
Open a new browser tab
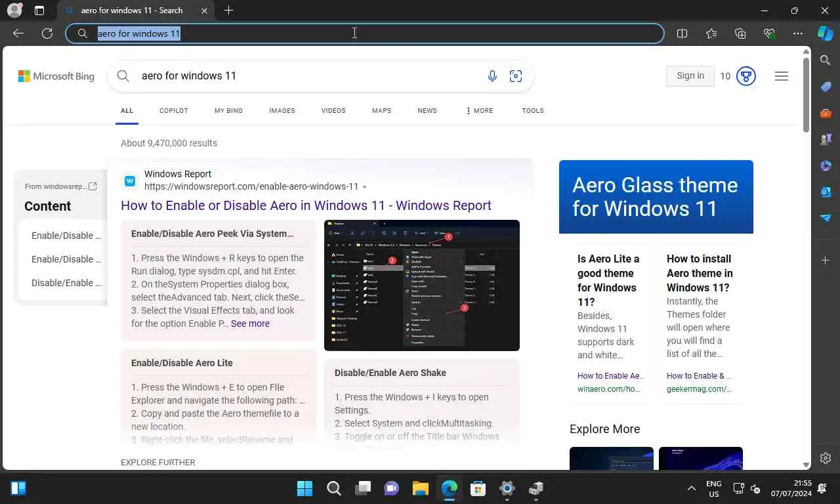228,10
